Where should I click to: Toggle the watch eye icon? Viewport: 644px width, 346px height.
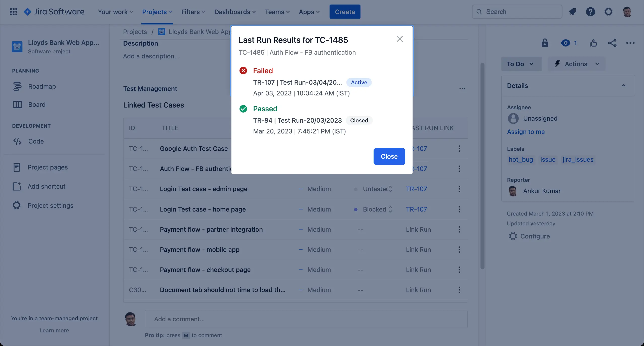click(565, 43)
